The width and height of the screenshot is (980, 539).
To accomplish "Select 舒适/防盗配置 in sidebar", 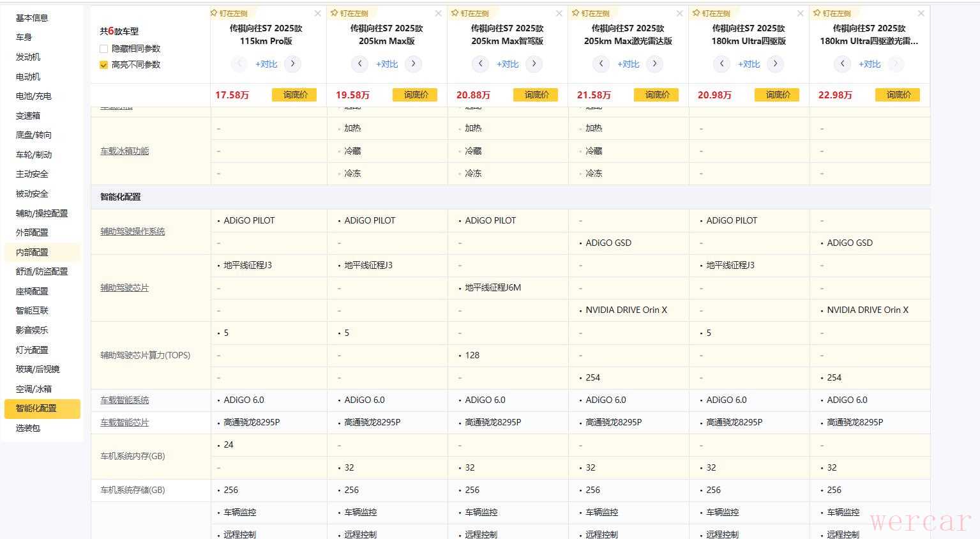I will [x=41, y=271].
